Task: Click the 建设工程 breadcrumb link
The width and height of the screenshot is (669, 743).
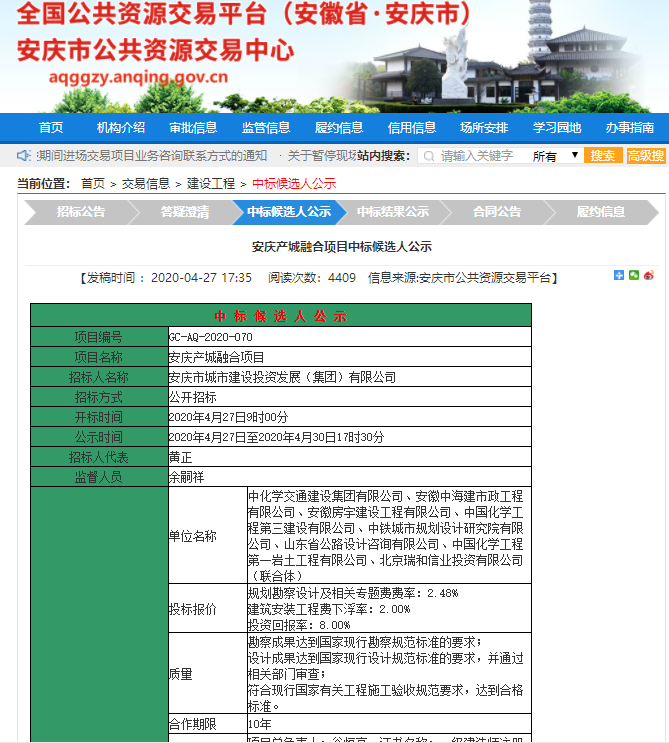Action: click(211, 184)
